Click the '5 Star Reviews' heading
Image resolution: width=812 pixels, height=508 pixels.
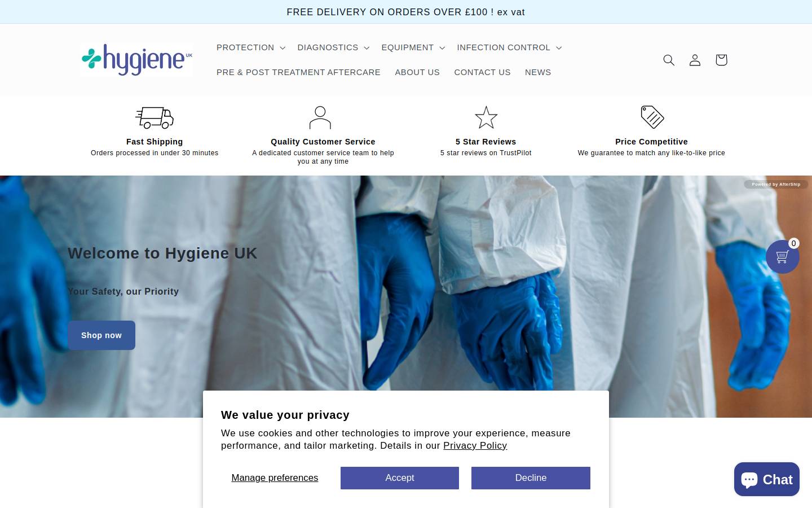[486, 142]
